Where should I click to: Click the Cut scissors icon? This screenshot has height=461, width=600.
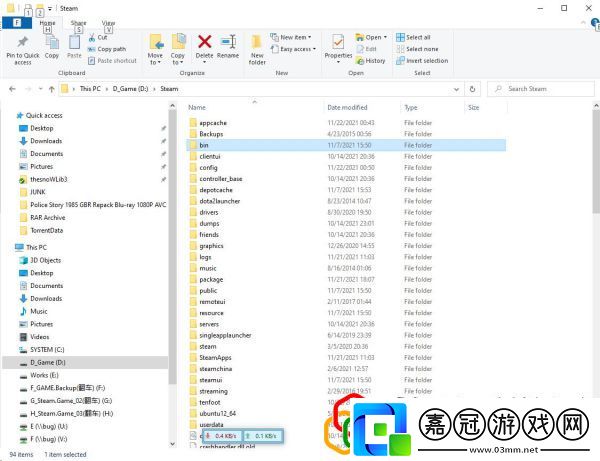pos(92,37)
